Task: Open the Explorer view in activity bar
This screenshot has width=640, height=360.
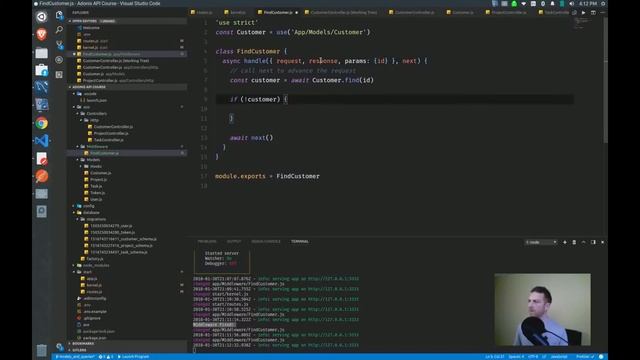Action: [59, 16]
